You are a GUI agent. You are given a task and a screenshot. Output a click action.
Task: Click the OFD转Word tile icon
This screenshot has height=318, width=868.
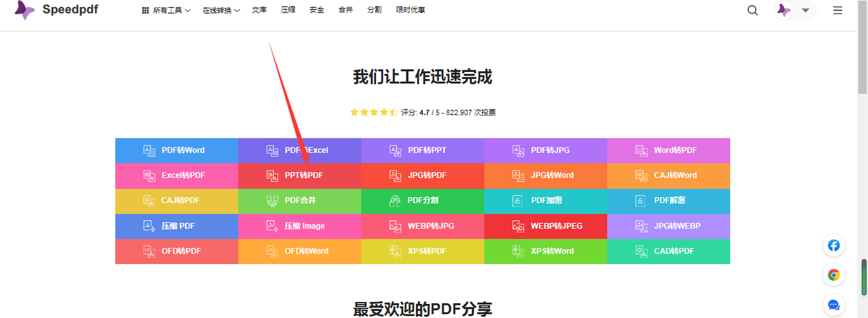[272, 251]
